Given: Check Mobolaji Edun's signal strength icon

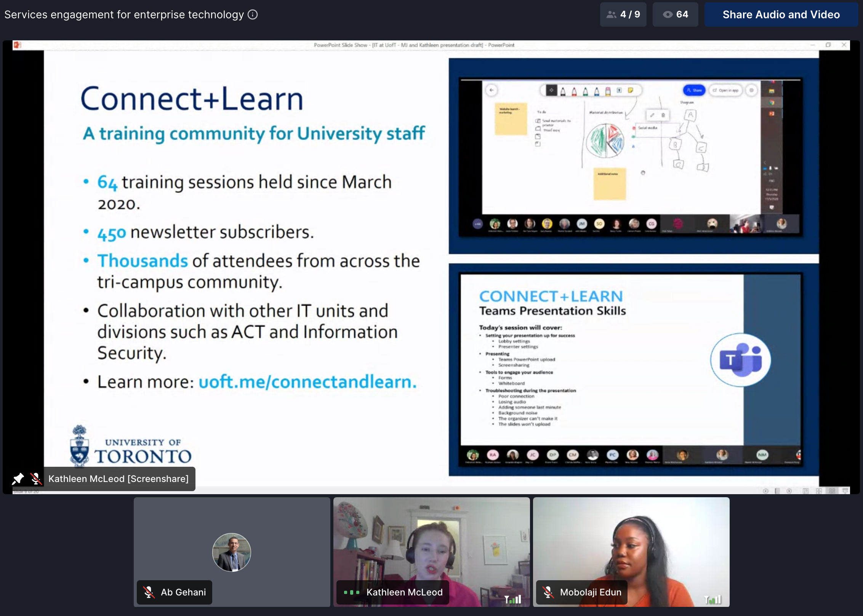Looking at the screenshot, I should (x=712, y=599).
